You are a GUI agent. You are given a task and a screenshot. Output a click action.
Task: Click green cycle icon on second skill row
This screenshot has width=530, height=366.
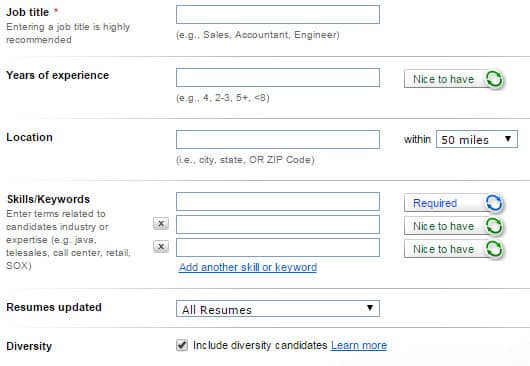pyautogui.click(x=494, y=226)
